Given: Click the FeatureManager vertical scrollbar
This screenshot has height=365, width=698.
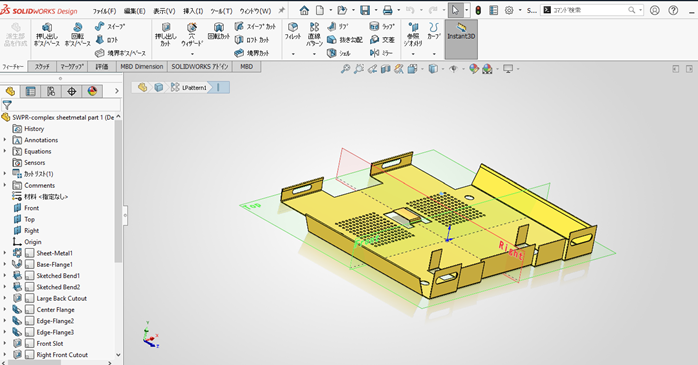Looking at the screenshot, I should (x=118, y=191).
